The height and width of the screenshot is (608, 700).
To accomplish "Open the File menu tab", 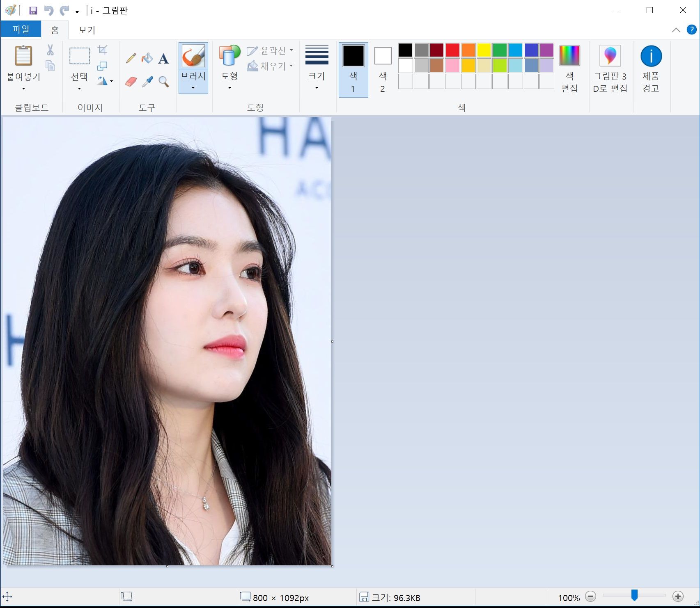I will [21, 29].
